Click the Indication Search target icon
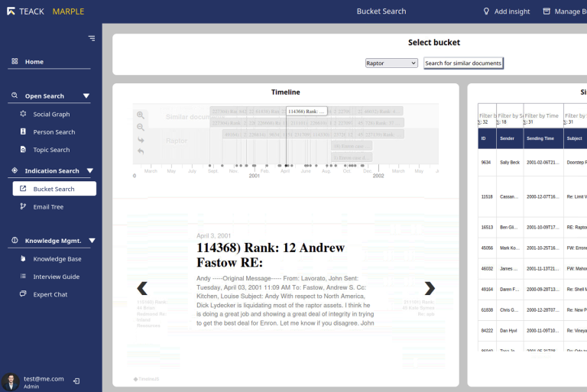This screenshot has height=392, width=587. click(15, 170)
